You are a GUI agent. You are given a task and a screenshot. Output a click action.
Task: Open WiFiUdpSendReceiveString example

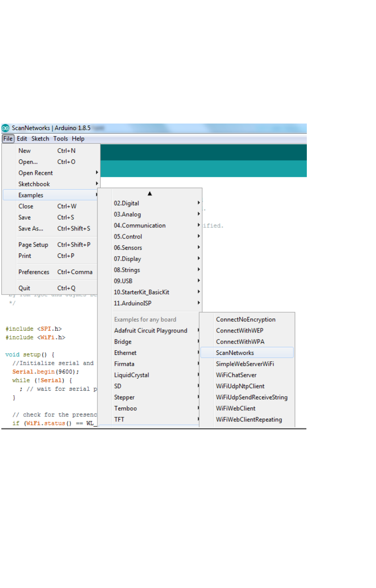(x=247, y=398)
